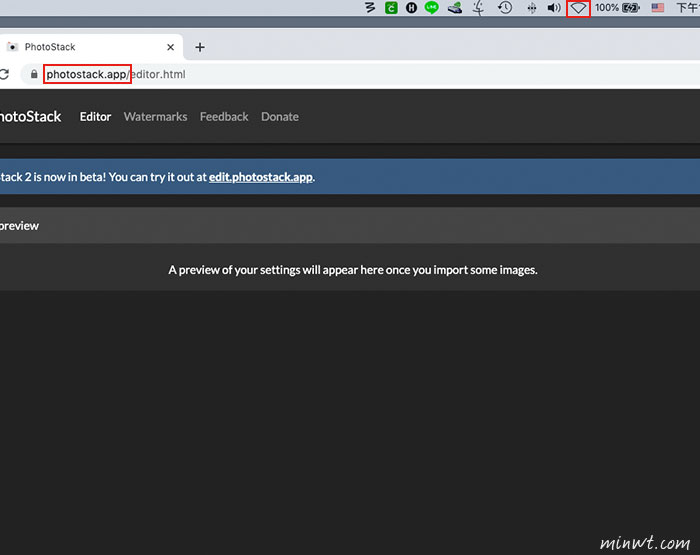
Task: Click the green C app icon in the menu bar
Action: click(391, 8)
